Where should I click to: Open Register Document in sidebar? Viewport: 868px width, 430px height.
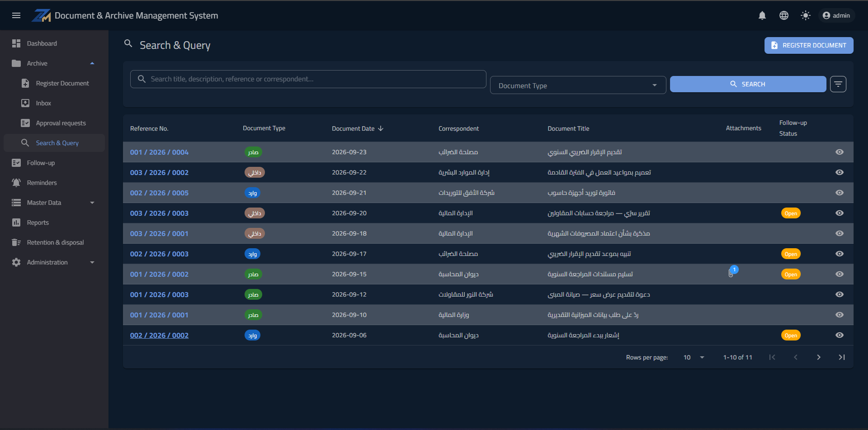(54, 83)
